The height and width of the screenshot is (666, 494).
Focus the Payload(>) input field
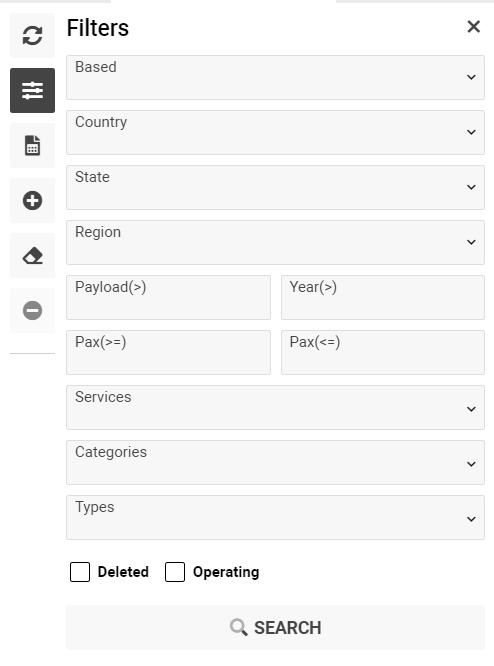coord(168,297)
